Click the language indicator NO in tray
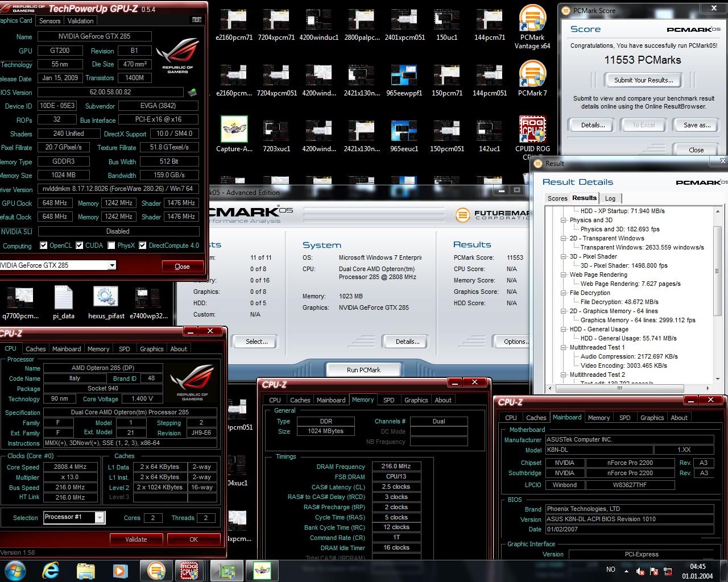Image resolution: width=728 pixels, height=582 pixels. pyautogui.click(x=611, y=569)
